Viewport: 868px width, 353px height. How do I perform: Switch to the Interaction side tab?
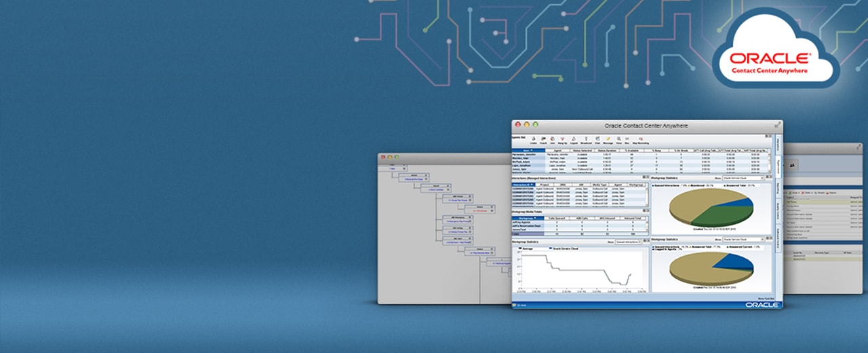pos(778,145)
